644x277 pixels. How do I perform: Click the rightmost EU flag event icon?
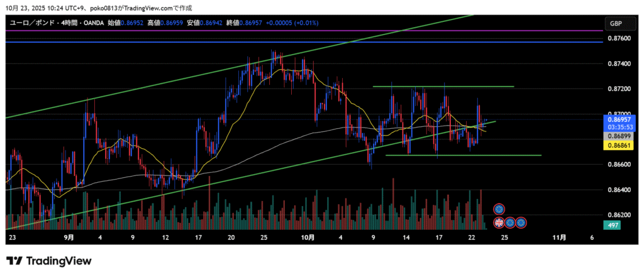click(521, 222)
